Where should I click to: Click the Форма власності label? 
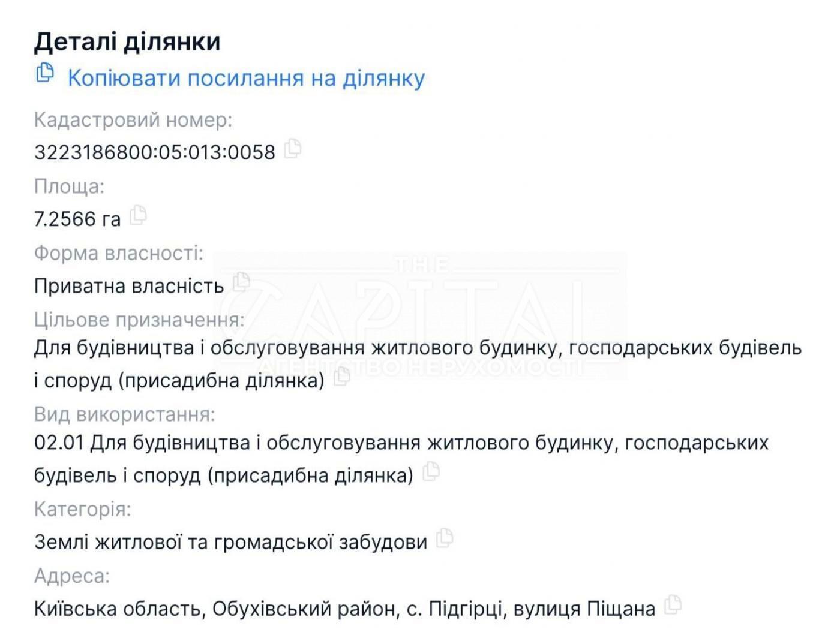(118, 253)
